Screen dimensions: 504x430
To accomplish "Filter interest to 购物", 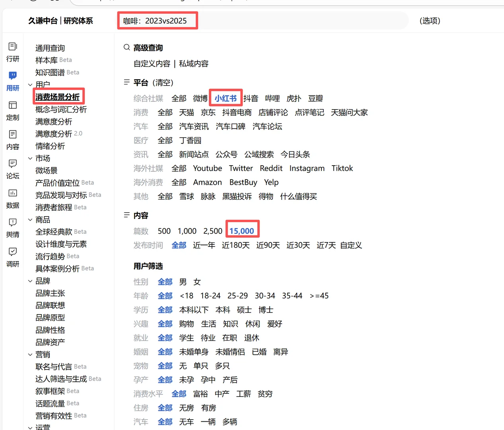I will pos(187,324).
